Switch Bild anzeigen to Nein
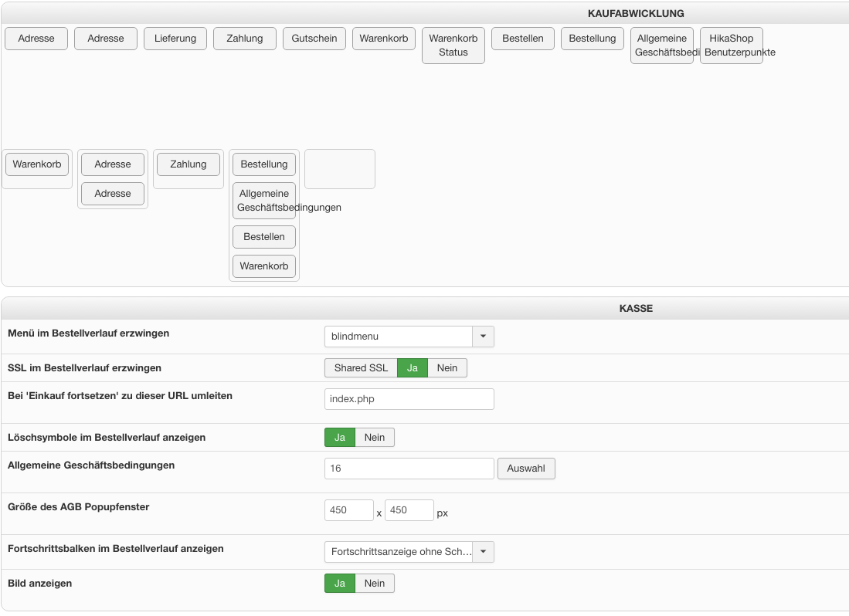849x616 pixels. coord(375,584)
